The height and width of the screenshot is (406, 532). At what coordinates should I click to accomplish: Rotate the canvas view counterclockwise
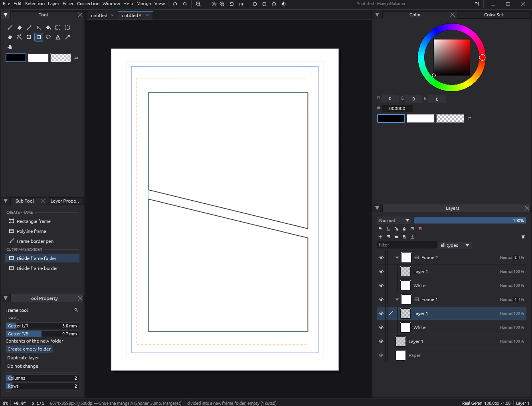[255, 4]
